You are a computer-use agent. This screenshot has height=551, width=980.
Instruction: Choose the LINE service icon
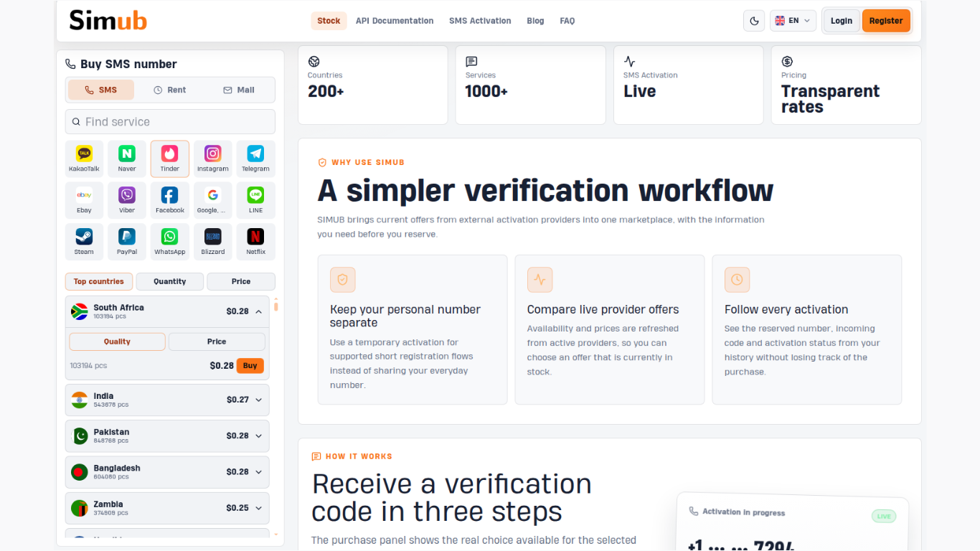click(255, 200)
